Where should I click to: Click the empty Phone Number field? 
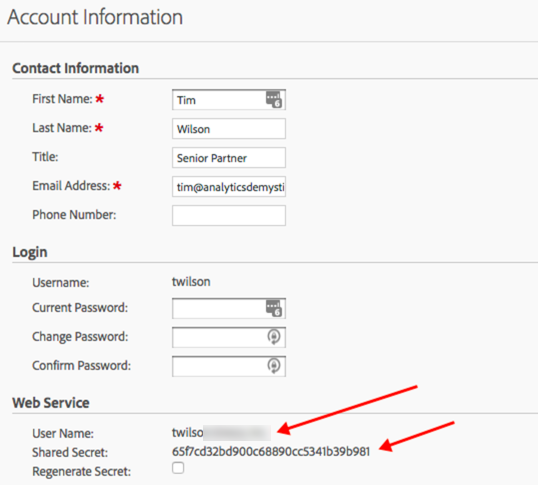(229, 215)
